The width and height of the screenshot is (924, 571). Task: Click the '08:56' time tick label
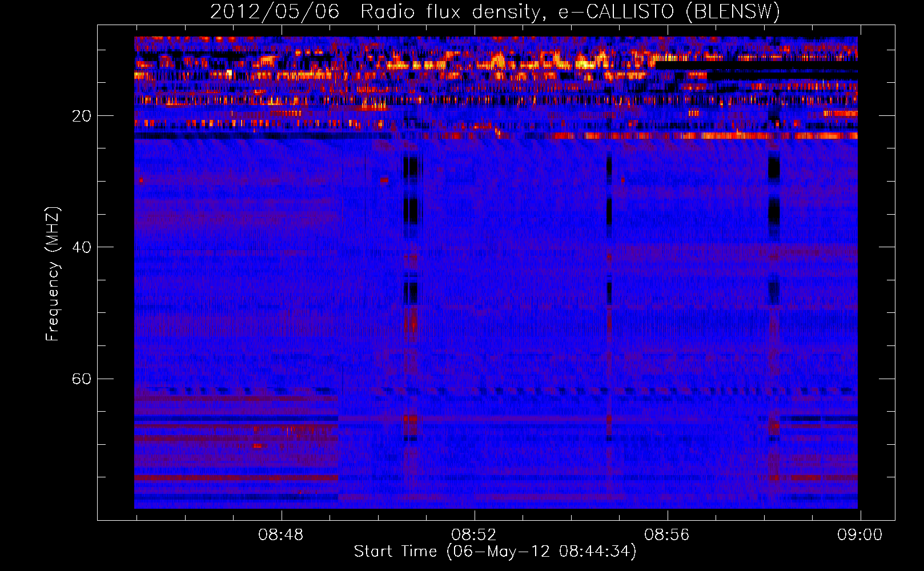(667, 535)
